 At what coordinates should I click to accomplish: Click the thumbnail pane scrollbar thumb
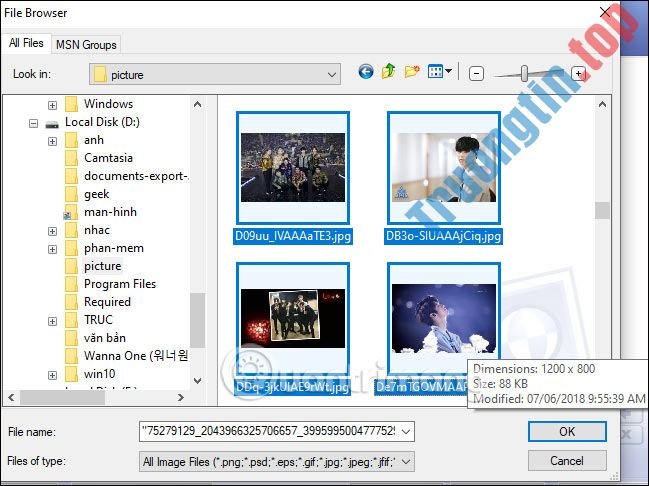pyautogui.click(x=602, y=210)
